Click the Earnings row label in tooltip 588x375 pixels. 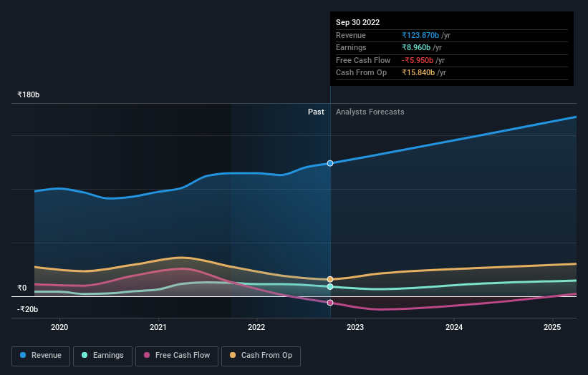(351, 47)
